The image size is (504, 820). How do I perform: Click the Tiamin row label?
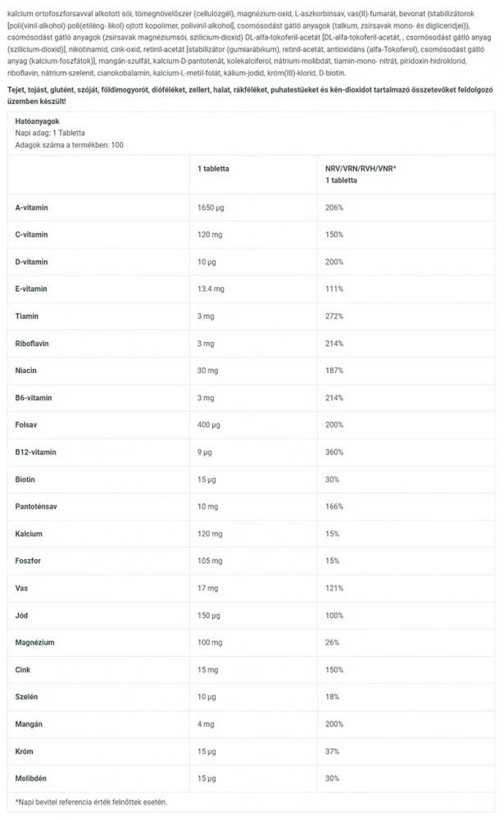coord(27,316)
